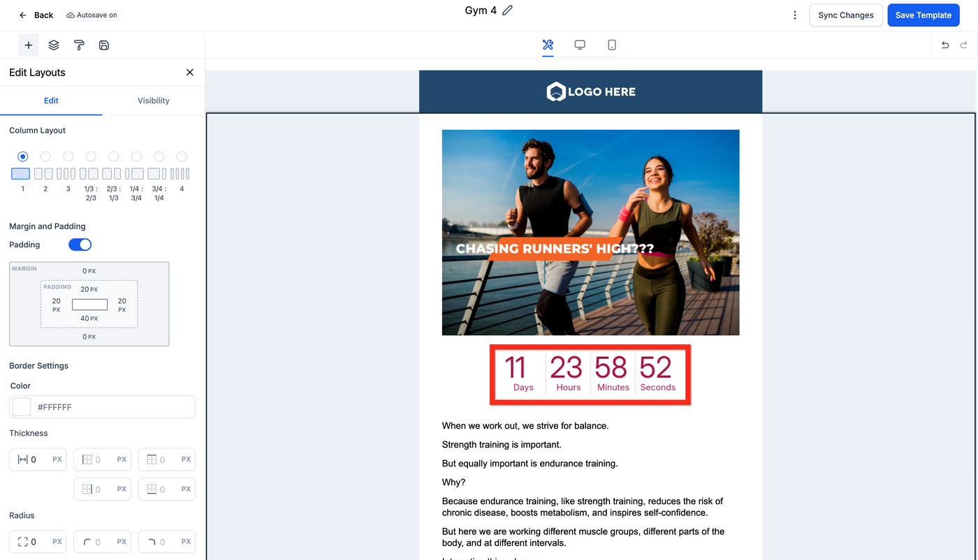Screen dimensions: 978x560
Task: Click "When we work out, we strive for balance."
Action: point(525,426)
